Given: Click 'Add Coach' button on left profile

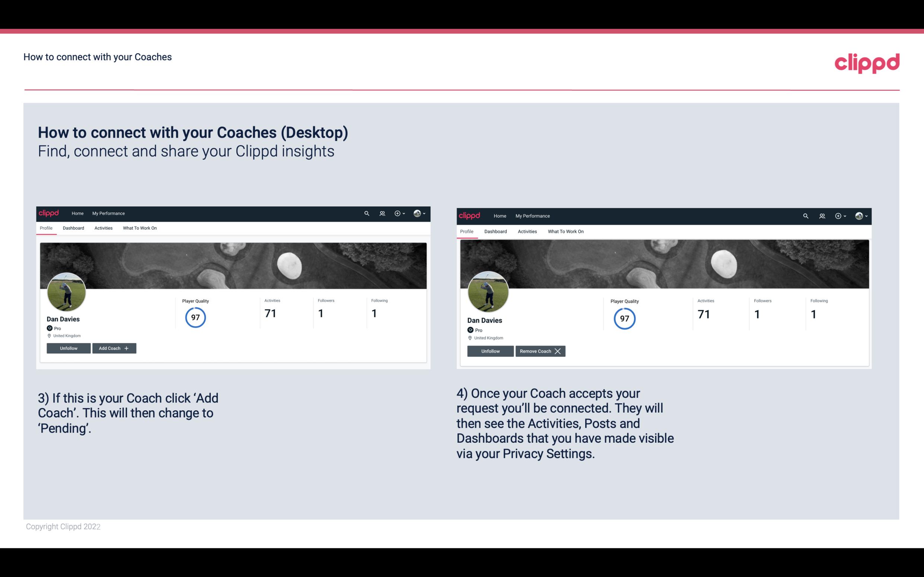Looking at the screenshot, I should pos(114,348).
